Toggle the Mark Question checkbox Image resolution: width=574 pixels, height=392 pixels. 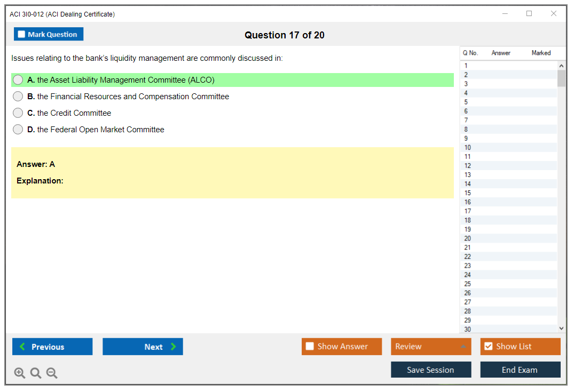22,35
